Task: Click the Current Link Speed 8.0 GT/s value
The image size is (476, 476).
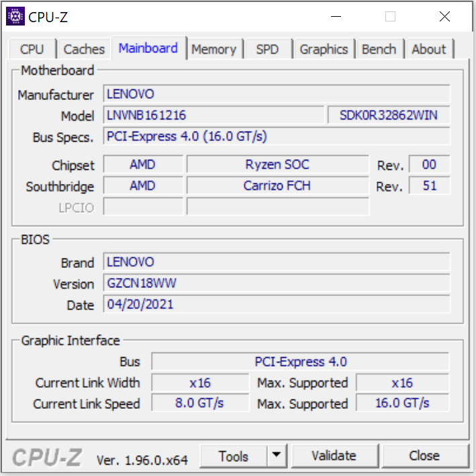Action: [x=200, y=403]
